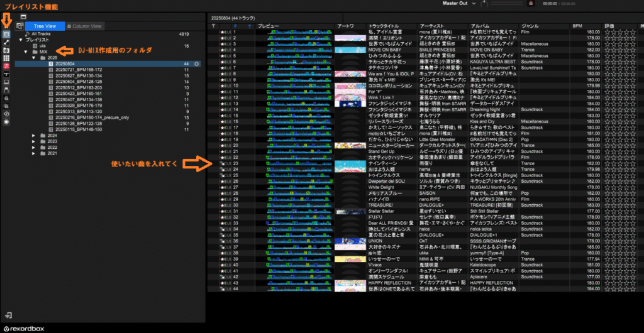Viewport: 644px width, 333px height.
Task: Set star rating on UNION row
Action: 620,241
